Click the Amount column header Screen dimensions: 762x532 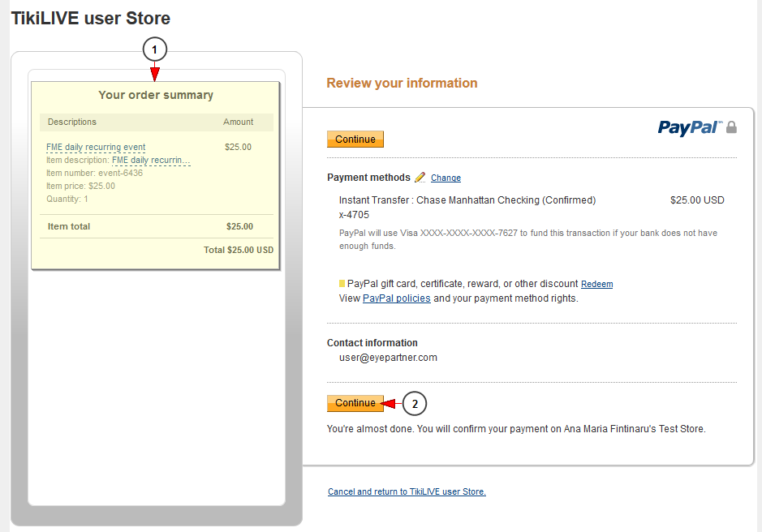[x=238, y=122]
